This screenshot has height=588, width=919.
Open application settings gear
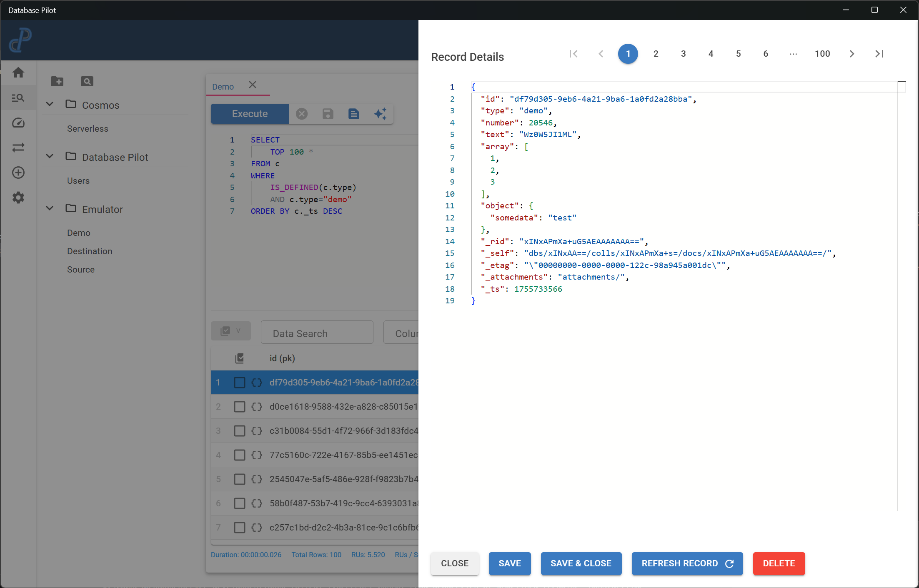coord(18,198)
